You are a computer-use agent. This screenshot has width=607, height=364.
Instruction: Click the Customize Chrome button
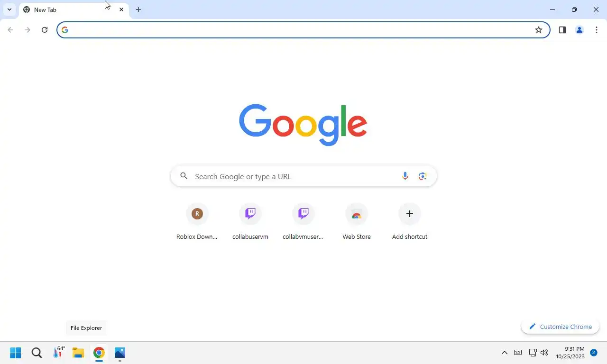pos(561,327)
